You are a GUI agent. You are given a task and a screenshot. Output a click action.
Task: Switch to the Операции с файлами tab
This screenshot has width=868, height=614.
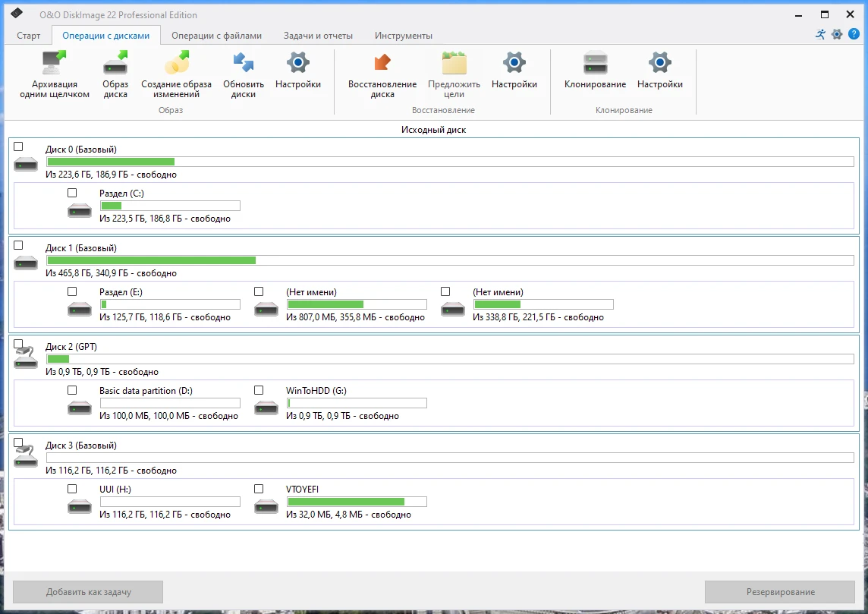[x=216, y=36]
